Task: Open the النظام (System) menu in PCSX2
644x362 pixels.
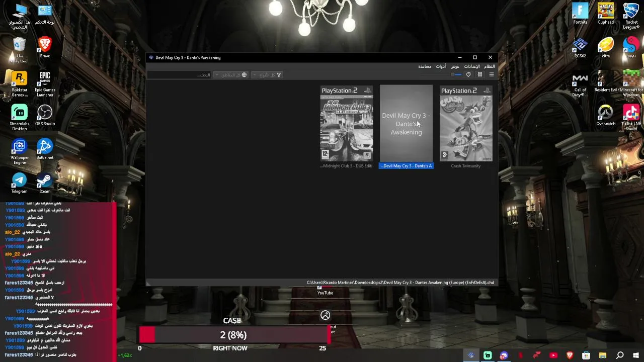Action: pos(489,66)
